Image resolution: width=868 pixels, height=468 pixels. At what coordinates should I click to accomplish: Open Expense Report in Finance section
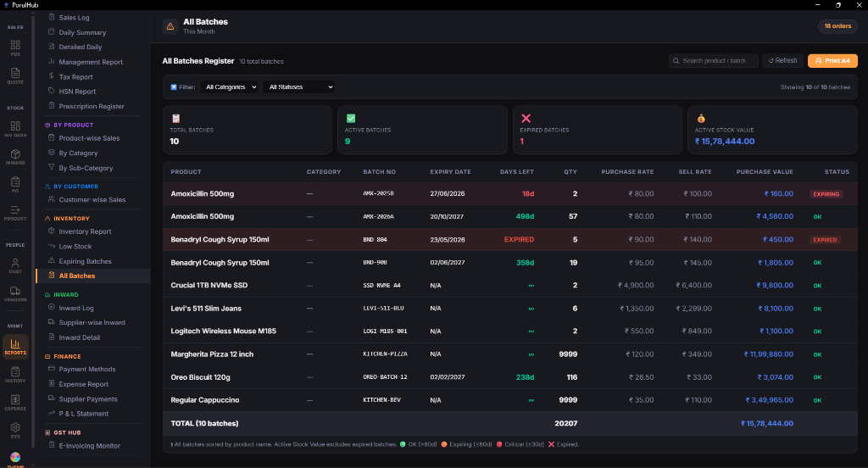tap(84, 384)
